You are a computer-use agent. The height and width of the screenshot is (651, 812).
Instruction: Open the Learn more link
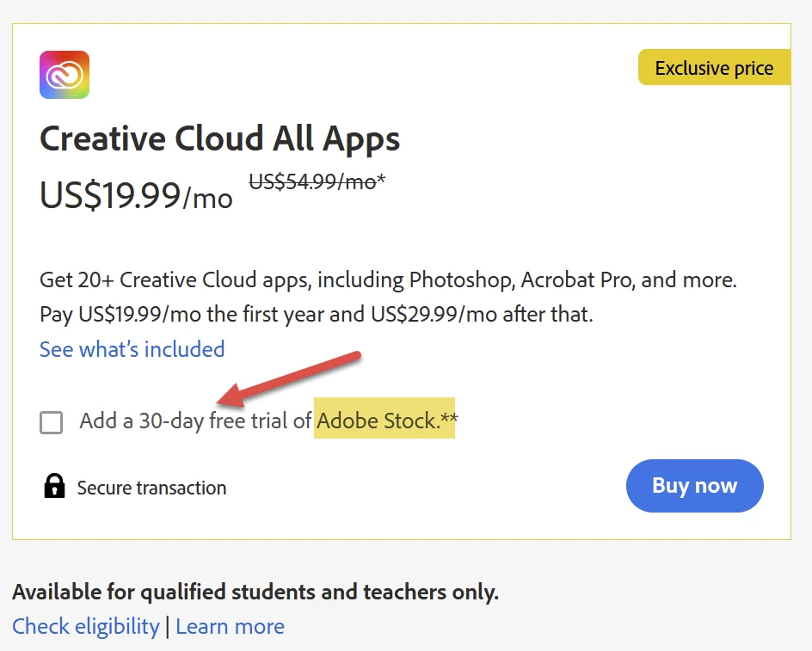[230, 626]
